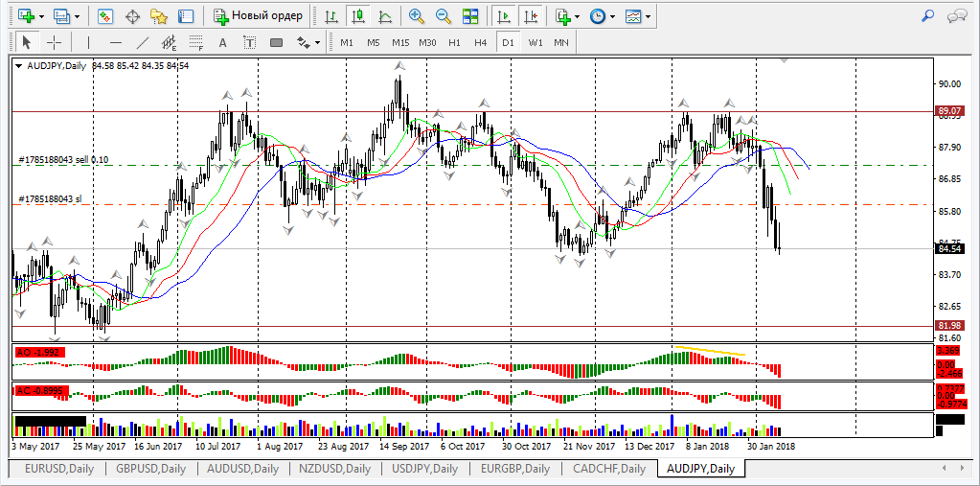The height and width of the screenshot is (486, 980).
Task: Show the Terminal panel icon
Action: click(x=186, y=15)
